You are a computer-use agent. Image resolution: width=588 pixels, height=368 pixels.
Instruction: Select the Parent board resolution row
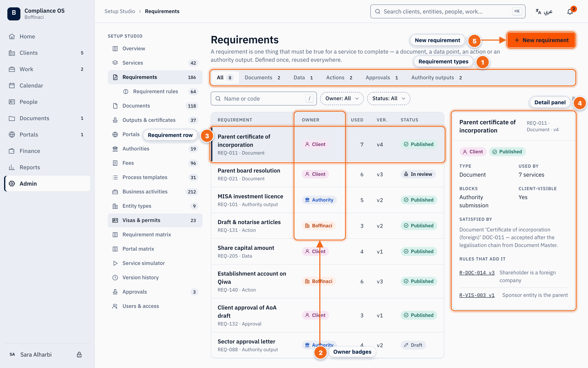[x=327, y=174]
